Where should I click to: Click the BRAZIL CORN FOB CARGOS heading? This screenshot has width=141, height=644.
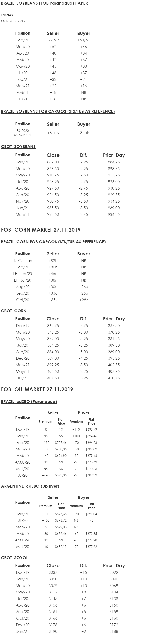(x=53, y=242)
